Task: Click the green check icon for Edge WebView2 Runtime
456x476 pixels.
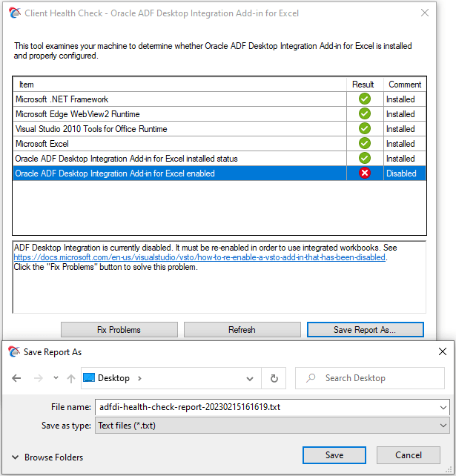Action: (x=365, y=114)
